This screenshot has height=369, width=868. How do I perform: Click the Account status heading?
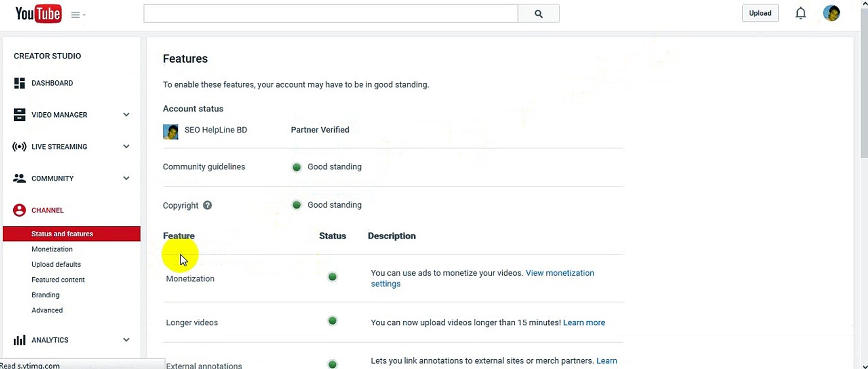coord(193,109)
